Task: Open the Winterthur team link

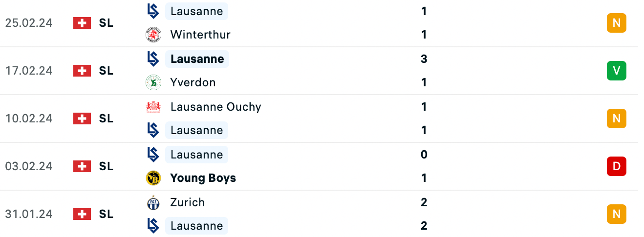Action: tap(200, 35)
